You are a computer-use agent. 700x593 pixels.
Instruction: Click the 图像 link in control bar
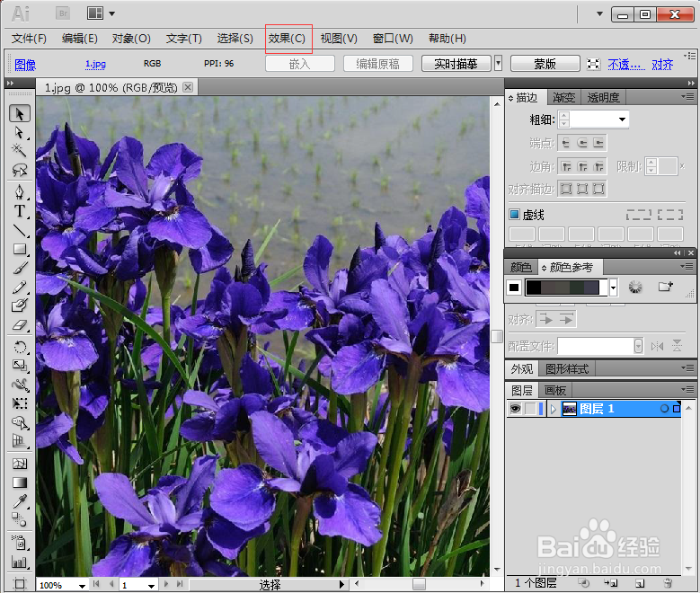coord(25,66)
